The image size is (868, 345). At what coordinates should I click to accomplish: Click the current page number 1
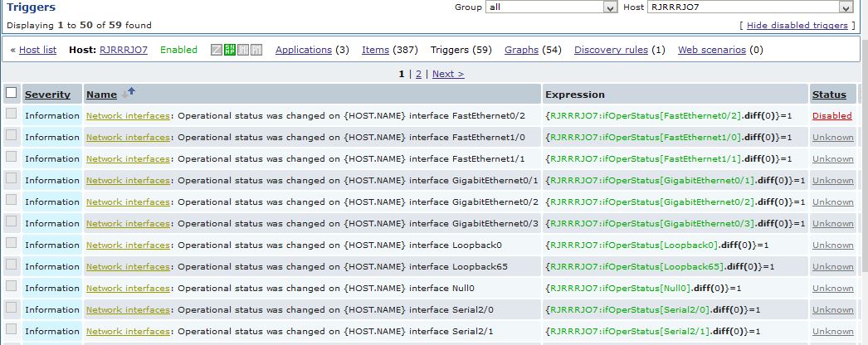(x=402, y=74)
